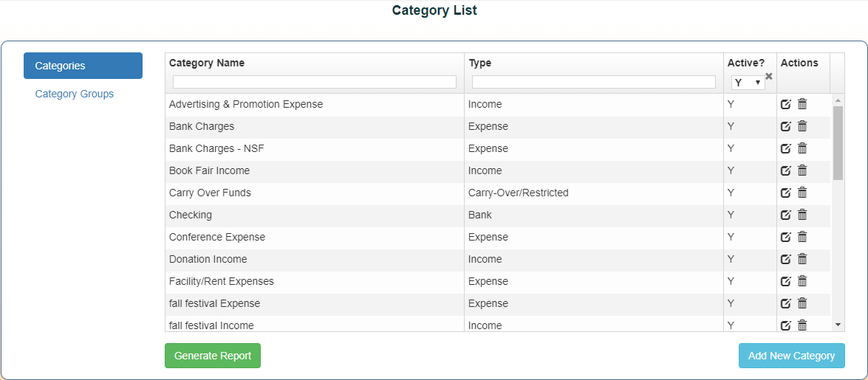Sort by the Category Name column header

(207, 63)
